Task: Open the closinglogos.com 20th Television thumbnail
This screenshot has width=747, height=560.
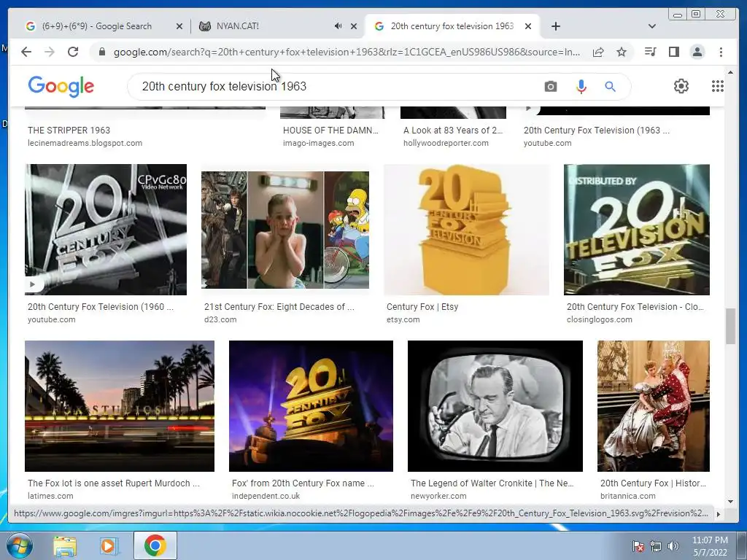Action: (x=636, y=230)
